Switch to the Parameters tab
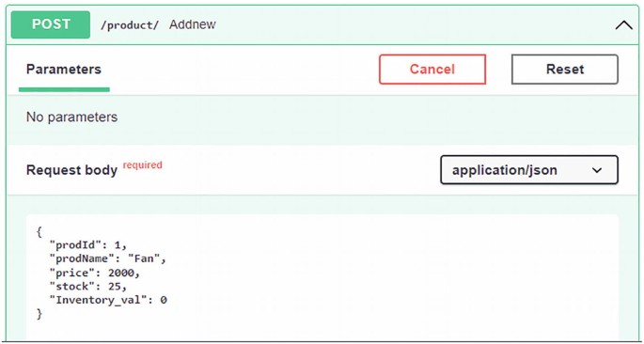The image size is (644, 344). click(x=64, y=70)
